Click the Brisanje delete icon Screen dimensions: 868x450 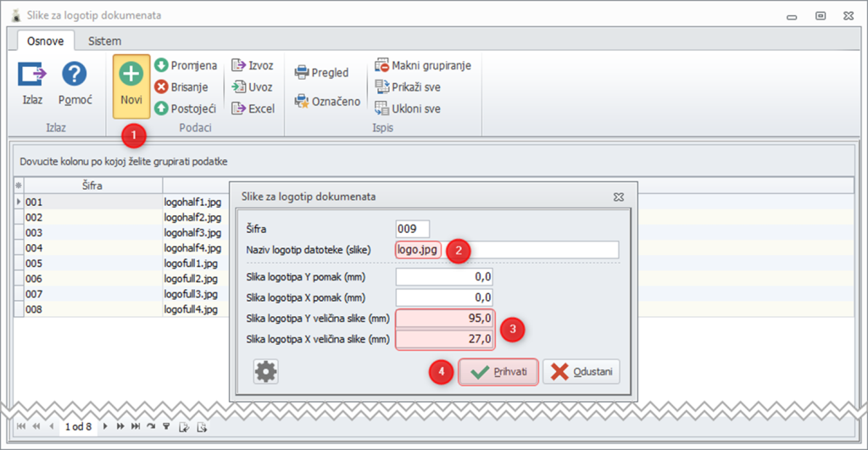coord(161,86)
